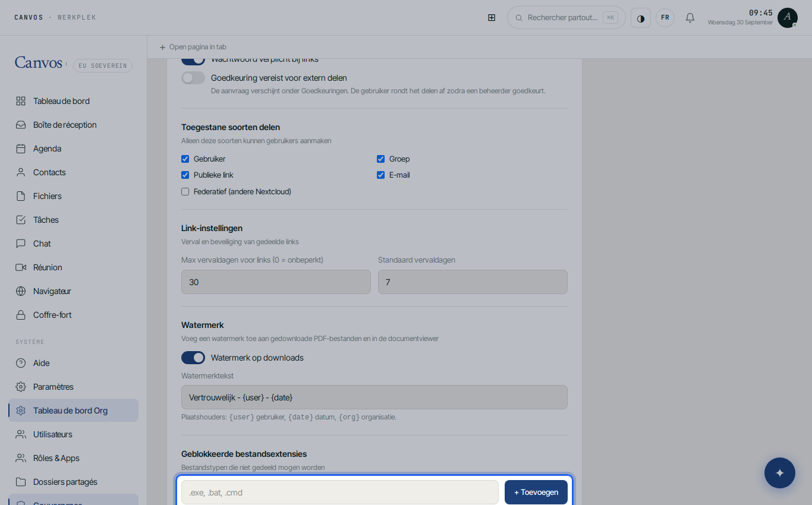Open Coffre-fort lock icon in sidebar

(x=21, y=315)
